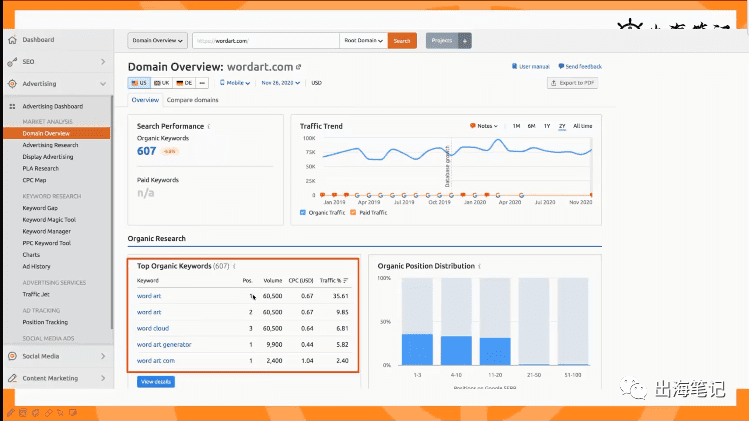Select the UK flag database
749x421 pixels.
pyautogui.click(x=161, y=83)
